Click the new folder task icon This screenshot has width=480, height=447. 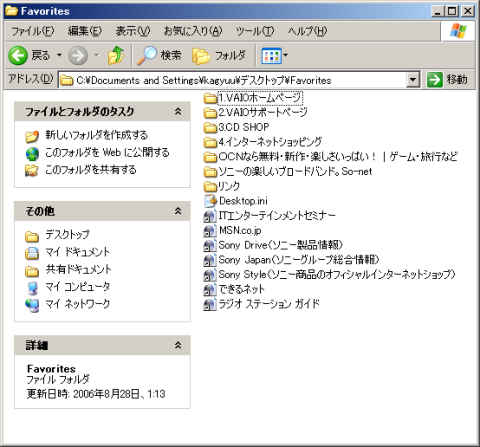(x=32, y=136)
